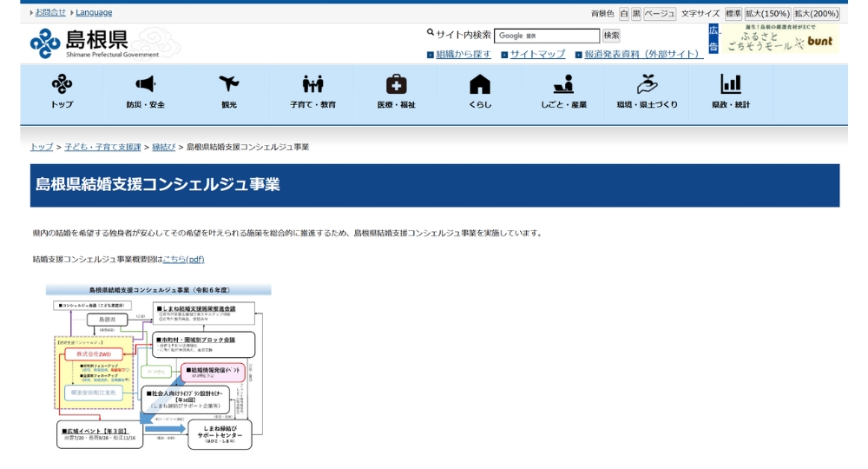Set background color to ベージュ
The height and width of the screenshot is (469, 868).
click(660, 14)
